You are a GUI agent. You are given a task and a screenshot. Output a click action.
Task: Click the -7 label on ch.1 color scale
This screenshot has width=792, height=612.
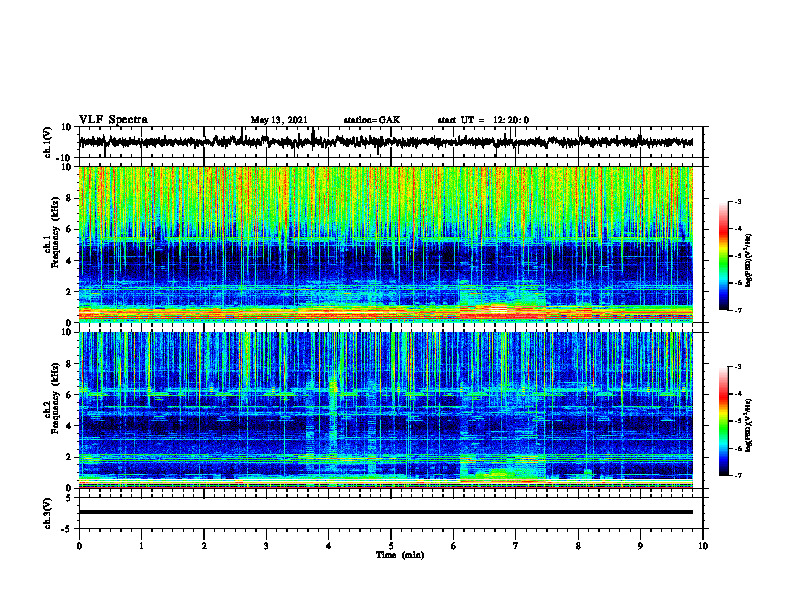pos(738,310)
